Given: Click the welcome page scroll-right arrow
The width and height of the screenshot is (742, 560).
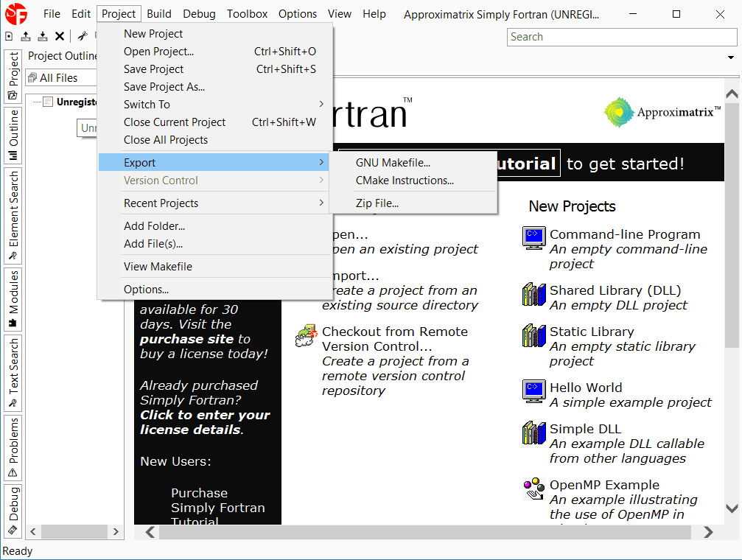Looking at the screenshot, I should [708, 532].
